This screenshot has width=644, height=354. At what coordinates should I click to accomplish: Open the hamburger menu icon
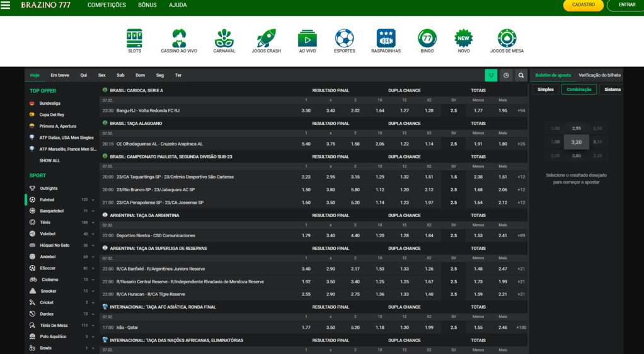(5, 5)
